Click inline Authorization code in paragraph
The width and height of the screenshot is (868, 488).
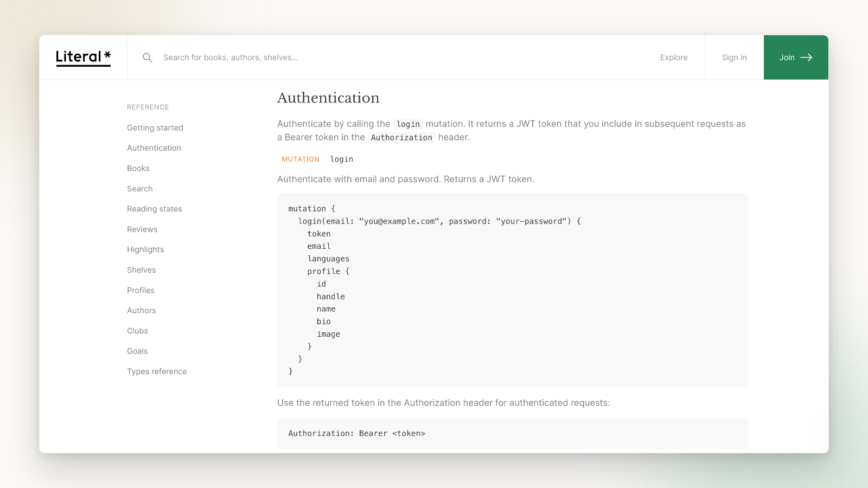pyautogui.click(x=401, y=138)
